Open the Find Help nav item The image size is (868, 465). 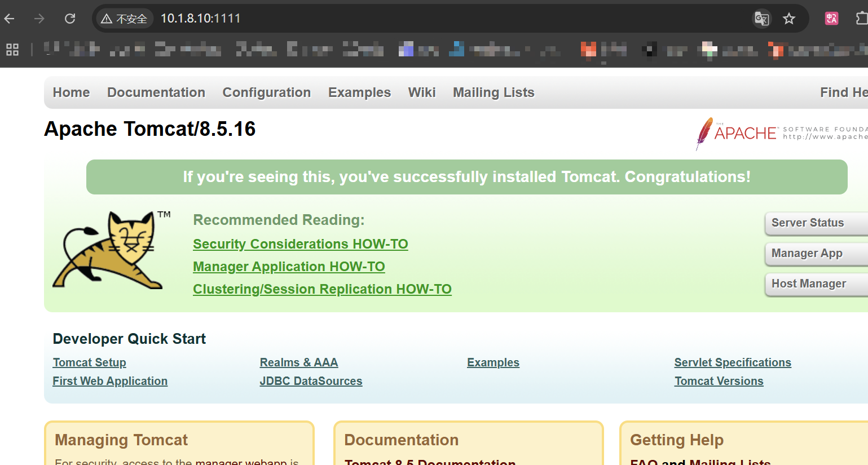pos(844,92)
